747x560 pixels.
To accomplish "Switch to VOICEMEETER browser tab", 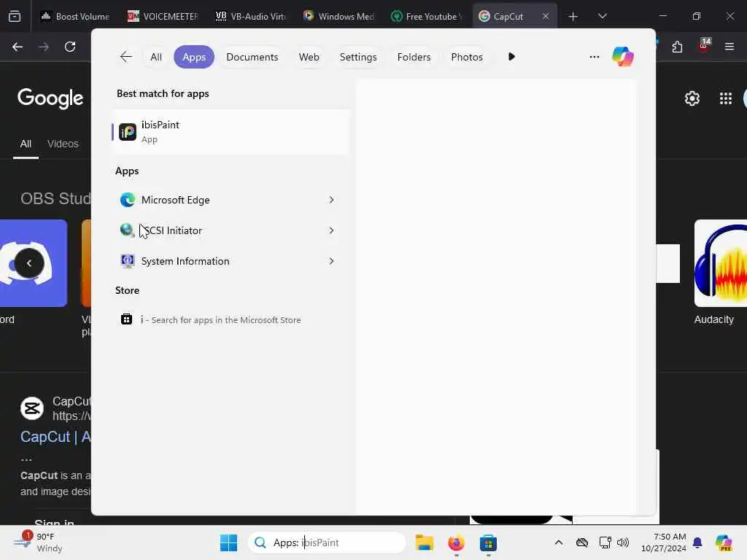I will (163, 16).
